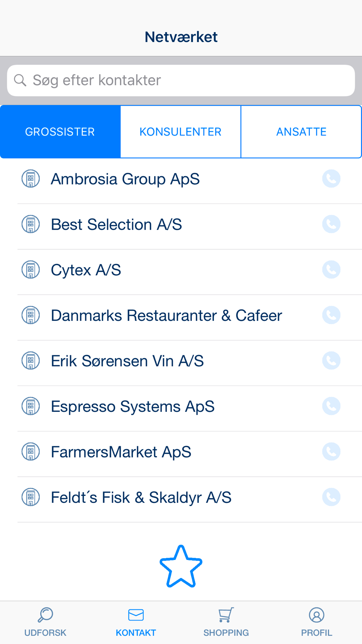Tap phone icon next to Danmarks Restauranter & Cafeer
This screenshot has width=362, height=644.
pyautogui.click(x=331, y=315)
